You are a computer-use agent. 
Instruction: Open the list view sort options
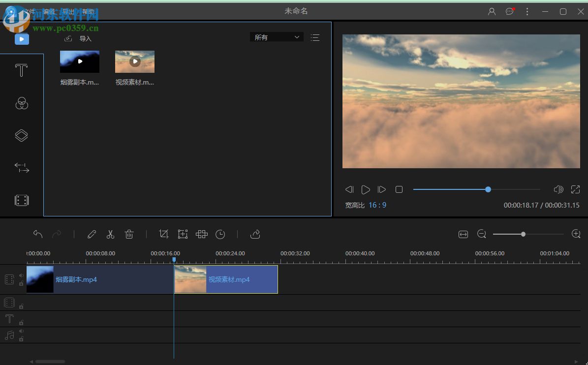click(315, 37)
